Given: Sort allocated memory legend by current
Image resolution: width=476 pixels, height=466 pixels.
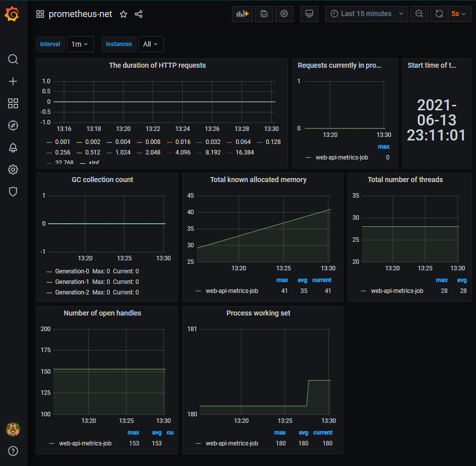Looking at the screenshot, I should [321, 280].
